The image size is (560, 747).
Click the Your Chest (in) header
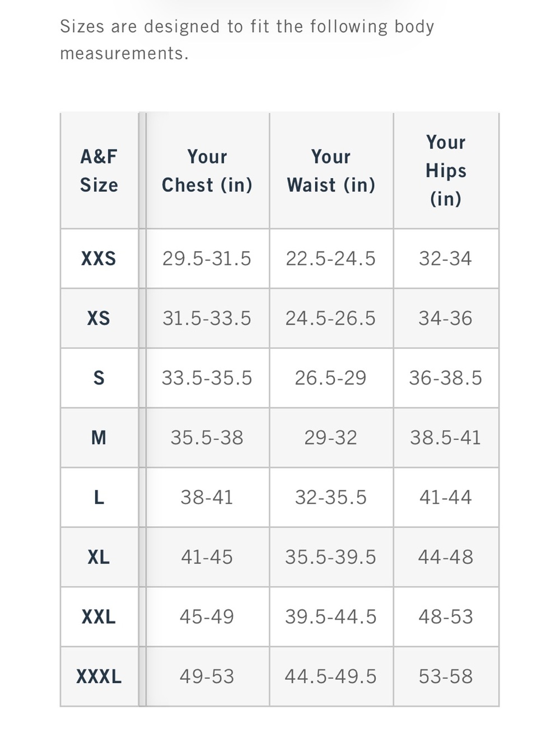click(x=207, y=171)
